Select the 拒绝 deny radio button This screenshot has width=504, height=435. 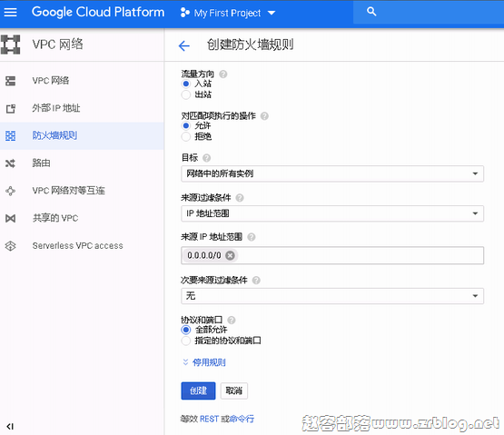(x=186, y=136)
